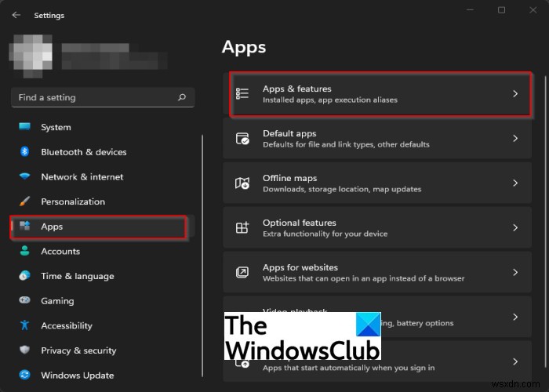Click the Find a setting search box
The image size is (549, 392).
[x=94, y=98]
